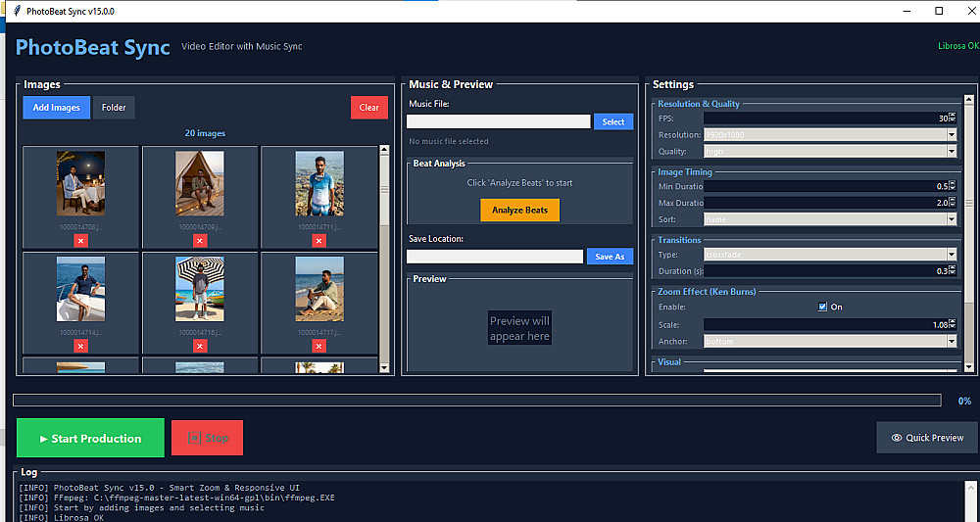Open the Resolution dropdown showing 1920x1080
The height and width of the screenshot is (522, 980).
point(830,135)
